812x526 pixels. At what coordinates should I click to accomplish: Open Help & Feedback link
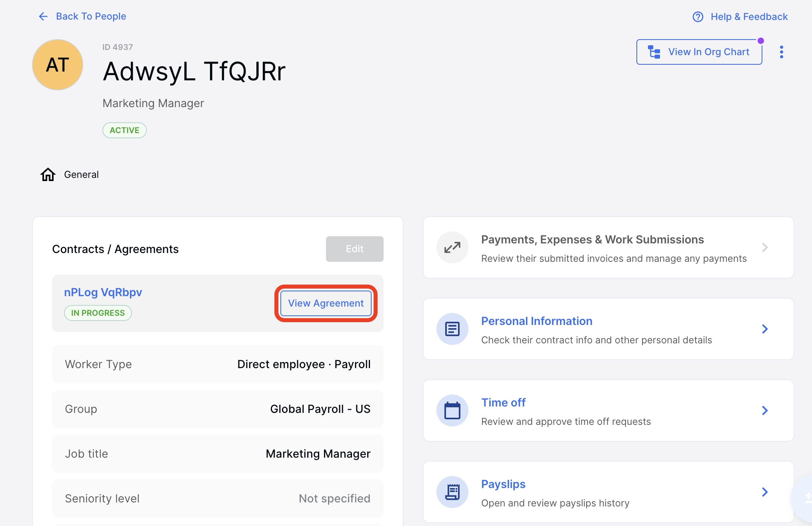pyautogui.click(x=749, y=17)
